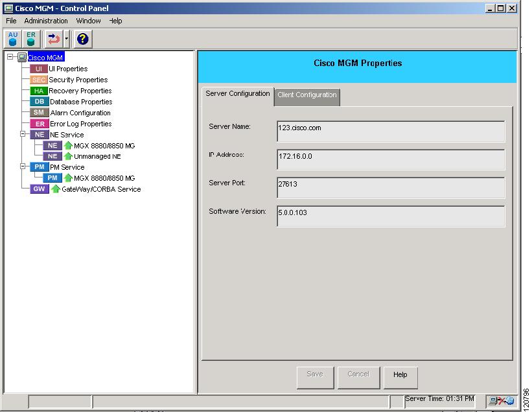Click the Server Time display in status bar
532x412 pixels.
(x=440, y=399)
